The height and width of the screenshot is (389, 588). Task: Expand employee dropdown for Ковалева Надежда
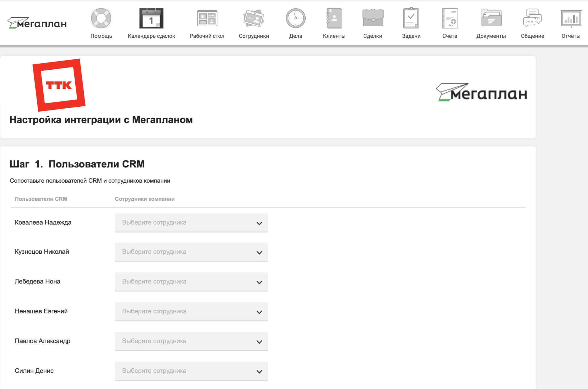coord(191,223)
